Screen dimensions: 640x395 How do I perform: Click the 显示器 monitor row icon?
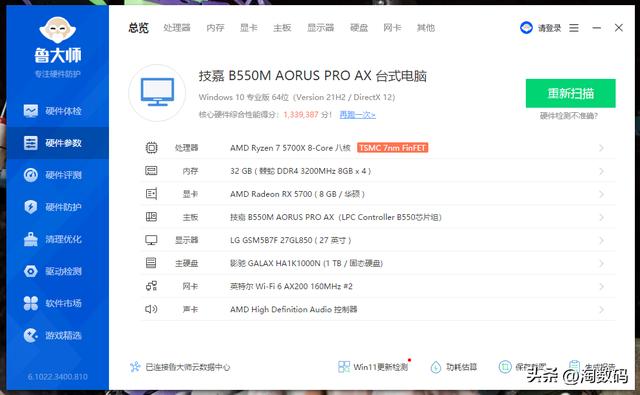[x=151, y=240]
